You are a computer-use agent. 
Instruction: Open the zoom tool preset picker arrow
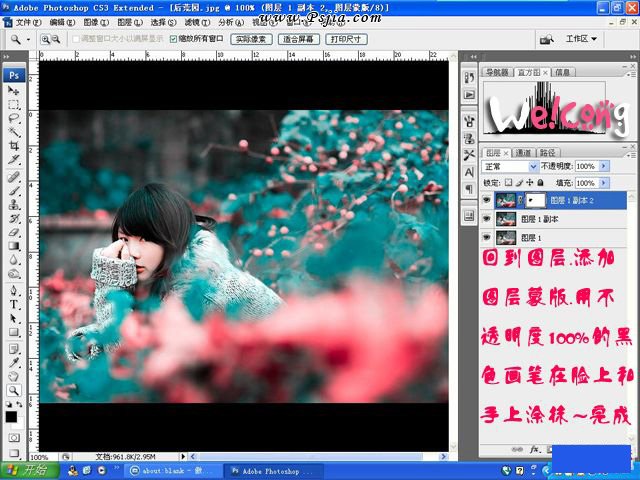pos(28,40)
